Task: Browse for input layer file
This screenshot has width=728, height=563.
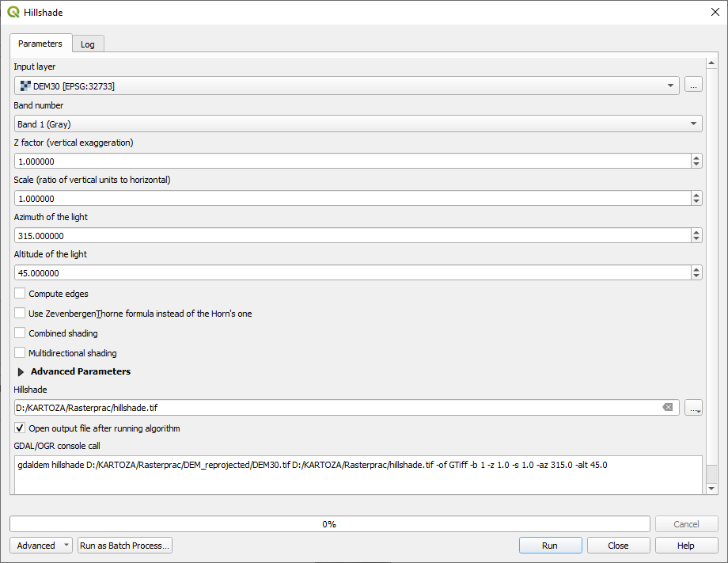Action: (693, 86)
